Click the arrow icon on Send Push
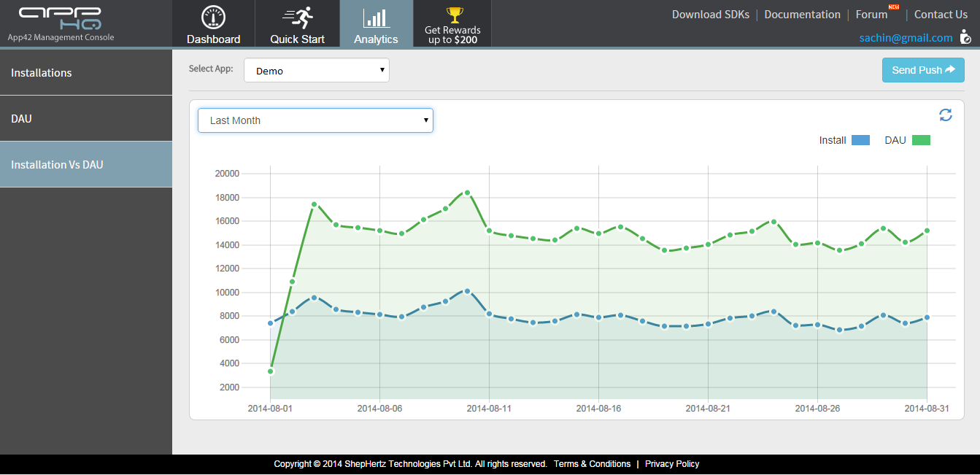The height and width of the screenshot is (475, 980). click(x=950, y=70)
